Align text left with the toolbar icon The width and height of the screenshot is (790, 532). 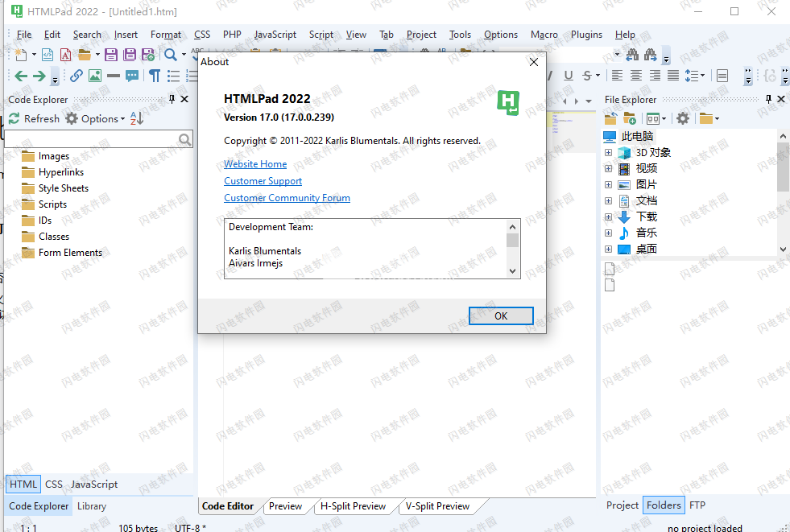coord(617,76)
